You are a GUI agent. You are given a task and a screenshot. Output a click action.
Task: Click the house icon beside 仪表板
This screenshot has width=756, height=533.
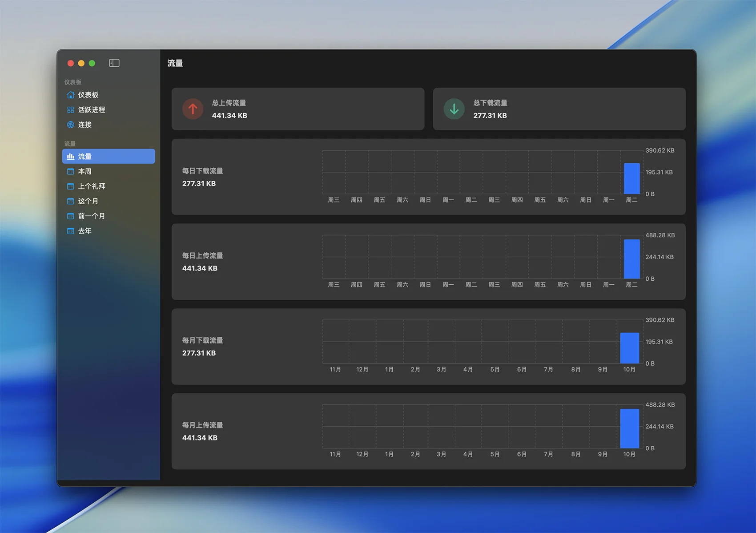tap(70, 95)
